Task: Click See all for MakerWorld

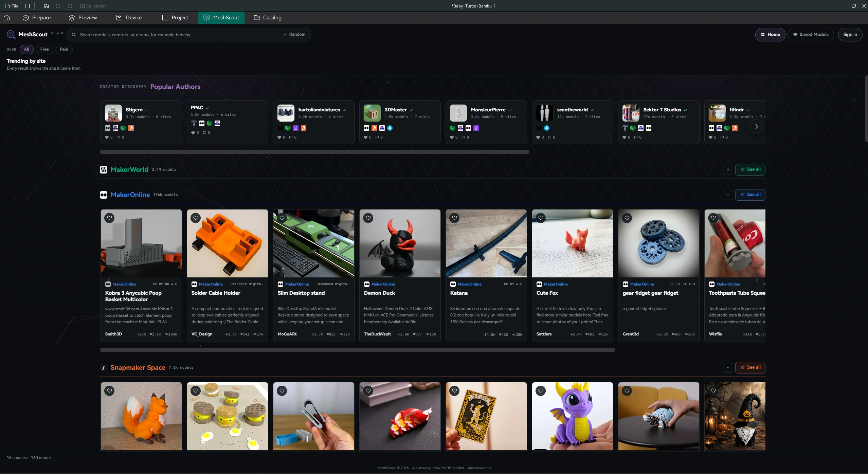Action: pyautogui.click(x=750, y=169)
